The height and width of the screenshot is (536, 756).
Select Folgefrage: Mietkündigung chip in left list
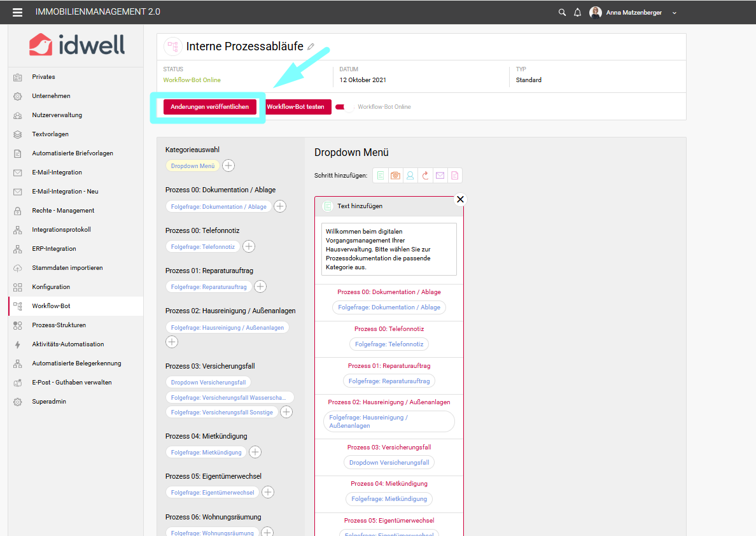(x=206, y=452)
